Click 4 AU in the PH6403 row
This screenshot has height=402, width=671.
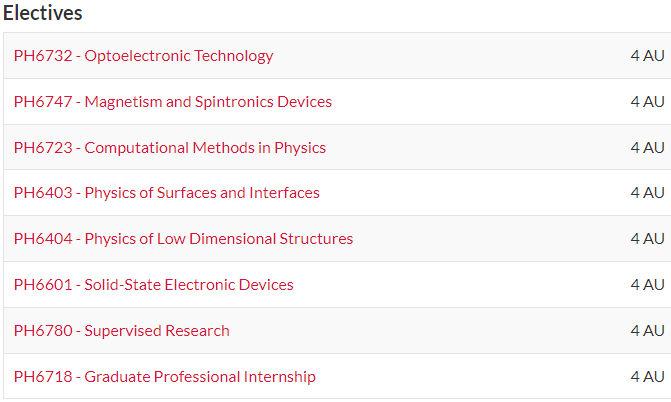[x=647, y=193]
